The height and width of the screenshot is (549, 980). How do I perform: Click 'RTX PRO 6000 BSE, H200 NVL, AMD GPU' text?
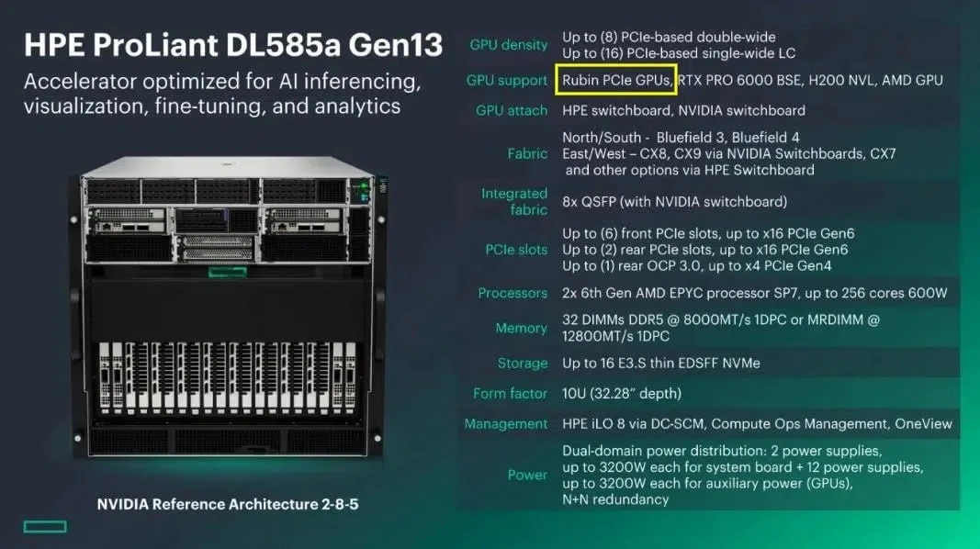tap(811, 80)
